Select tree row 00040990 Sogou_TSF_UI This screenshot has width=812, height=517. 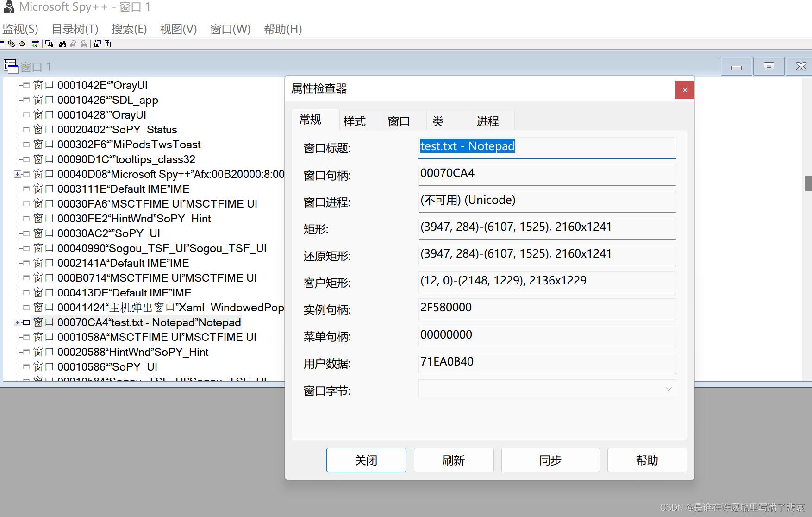click(x=150, y=248)
